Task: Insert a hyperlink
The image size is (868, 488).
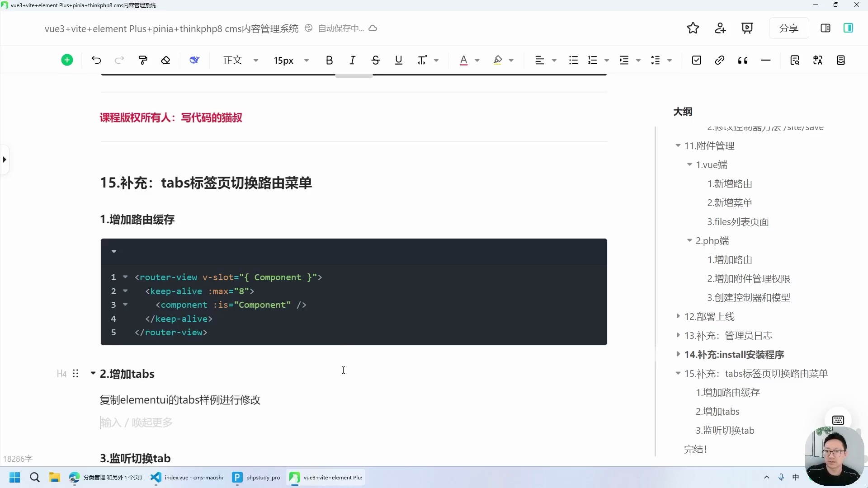Action: pyautogui.click(x=720, y=60)
